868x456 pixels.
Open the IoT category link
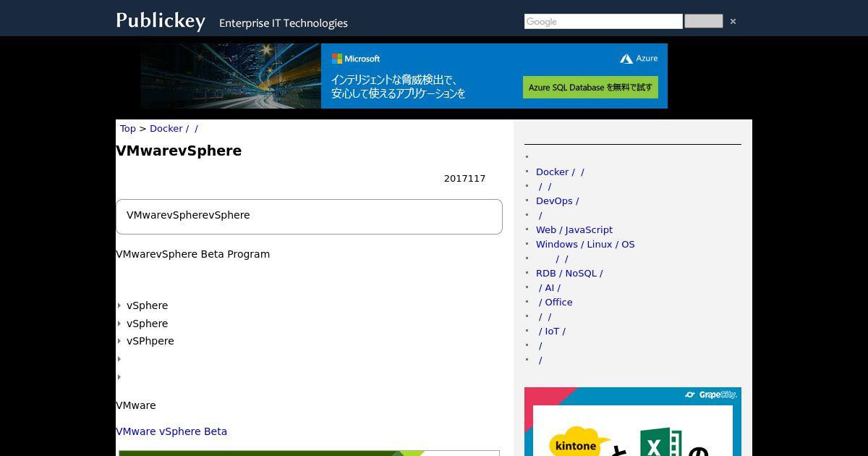pyautogui.click(x=552, y=331)
